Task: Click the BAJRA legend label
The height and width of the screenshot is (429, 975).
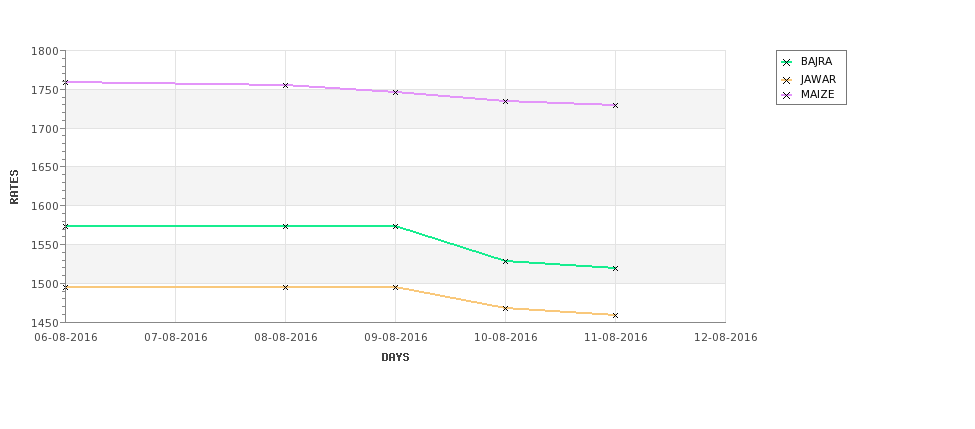Action: click(816, 62)
